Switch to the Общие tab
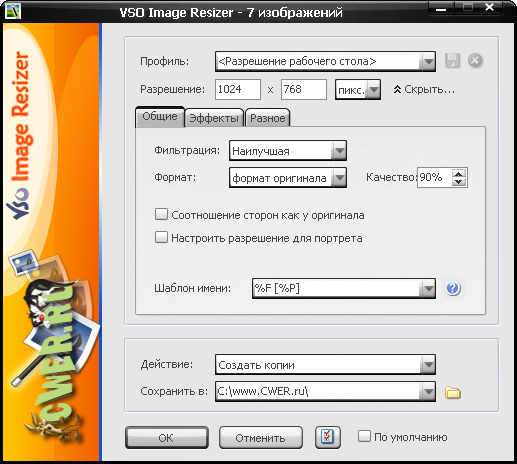Screen dimensions: 517x464 [x=160, y=117]
